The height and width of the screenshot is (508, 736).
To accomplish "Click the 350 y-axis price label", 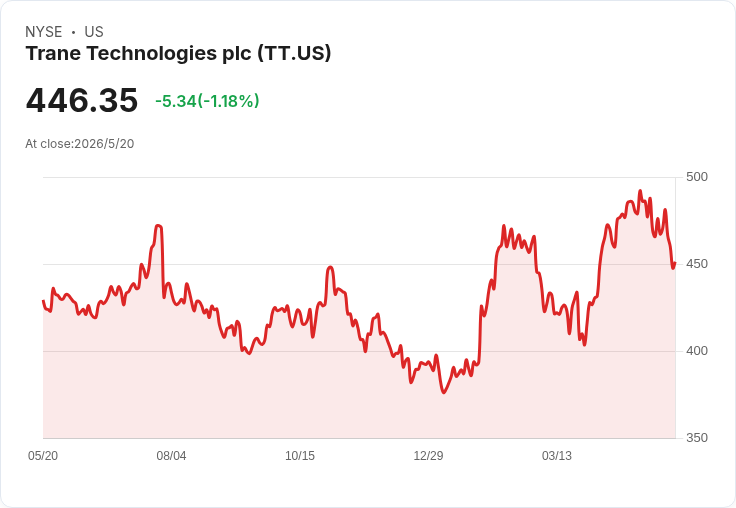I will pos(697,438).
